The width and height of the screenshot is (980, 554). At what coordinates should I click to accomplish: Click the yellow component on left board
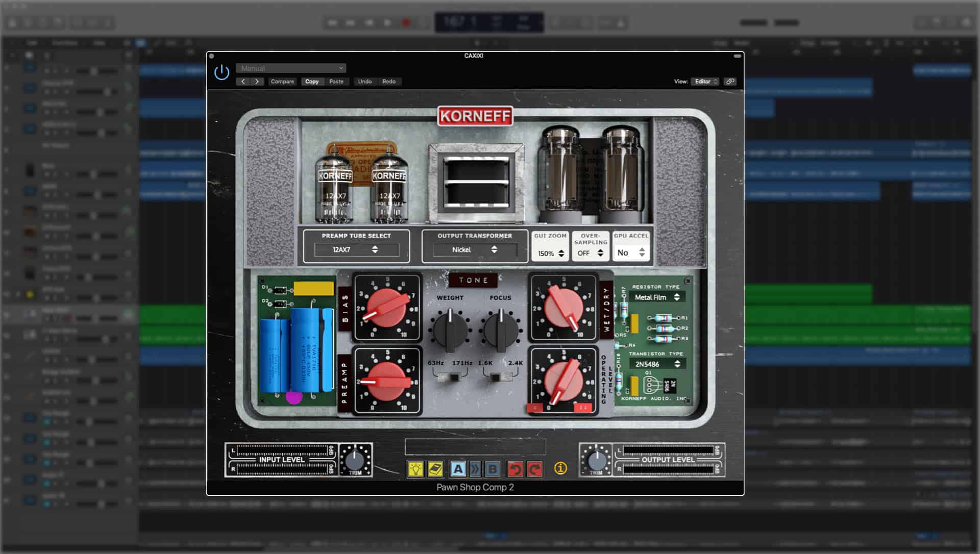point(314,289)
